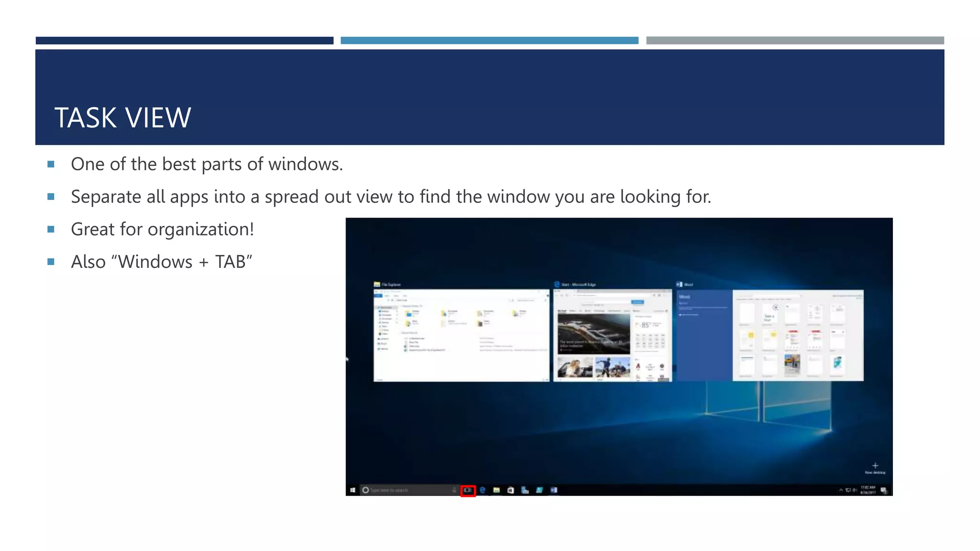This screenshot has width=980, height=551.
Task: Open the volume speaker icon in tray
Action: coord(855,490)
